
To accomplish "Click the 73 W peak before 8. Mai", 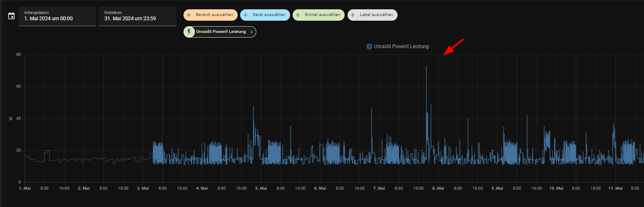I will pyautogui.click(x=426, y=67).
